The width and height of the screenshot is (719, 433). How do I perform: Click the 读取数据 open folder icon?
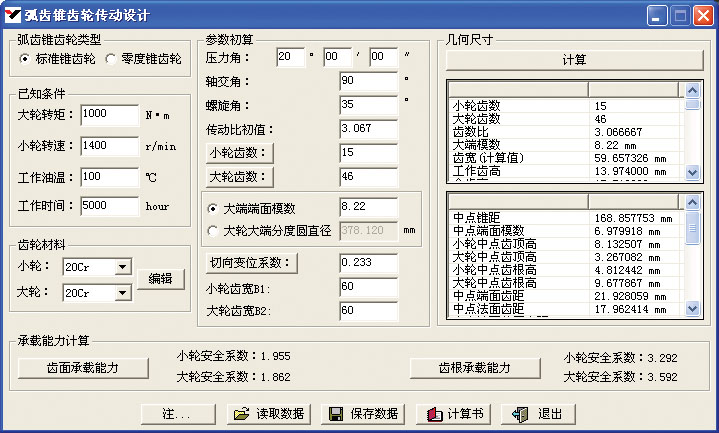(x=241, y=414)
